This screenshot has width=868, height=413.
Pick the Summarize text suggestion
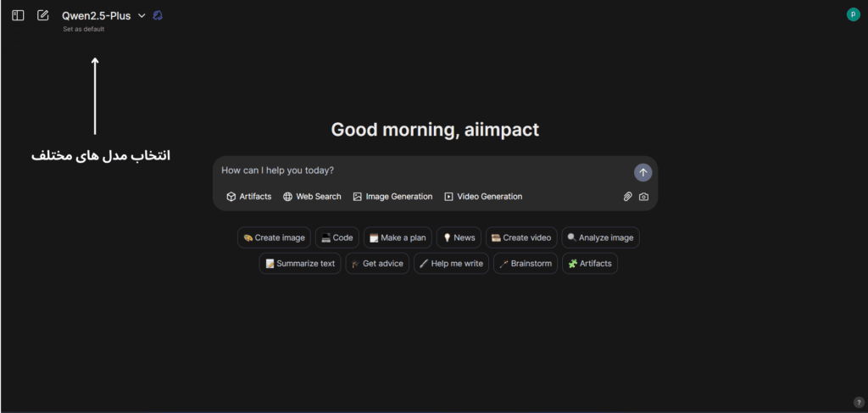click(300, 264)
